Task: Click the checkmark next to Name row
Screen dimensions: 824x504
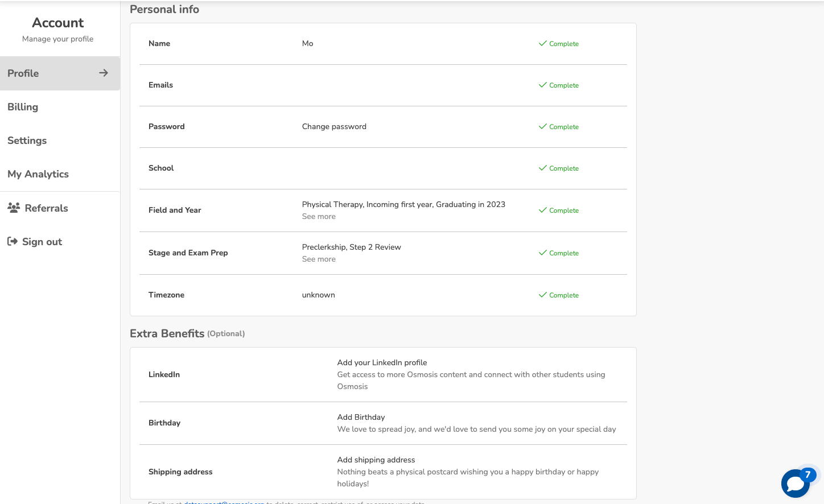Action: coord(542,43)
